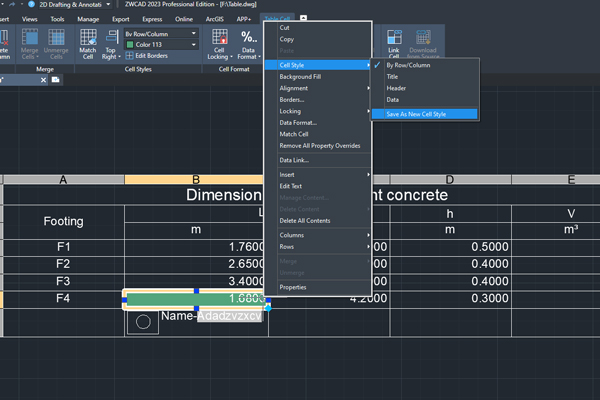Screen dimensions: 600x400
Task: Open the ArcGIS ribbon tab
Action: 214,19
